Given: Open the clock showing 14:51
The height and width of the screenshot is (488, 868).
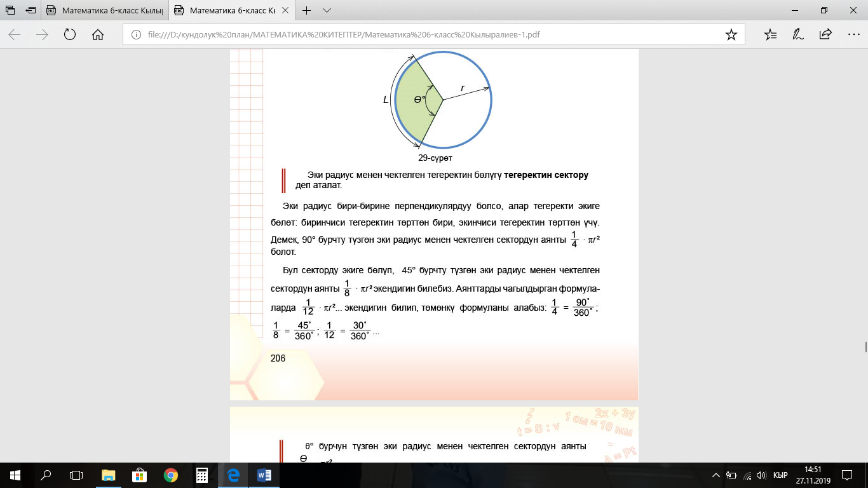Looking at the screenshot, I should tap(813, 475).
